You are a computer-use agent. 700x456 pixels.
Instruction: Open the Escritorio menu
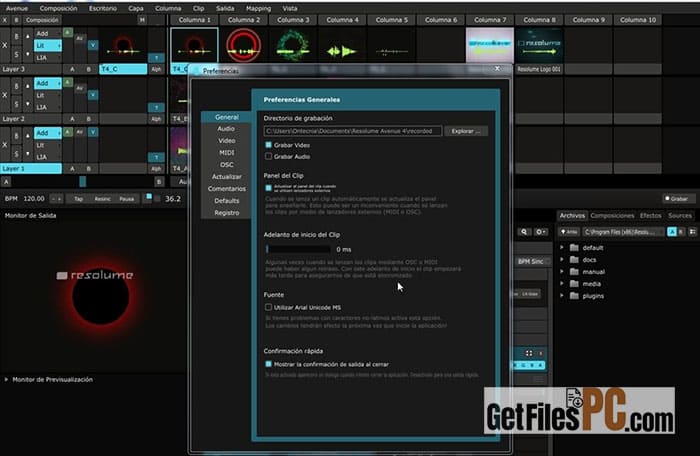(x=103, y=8)
